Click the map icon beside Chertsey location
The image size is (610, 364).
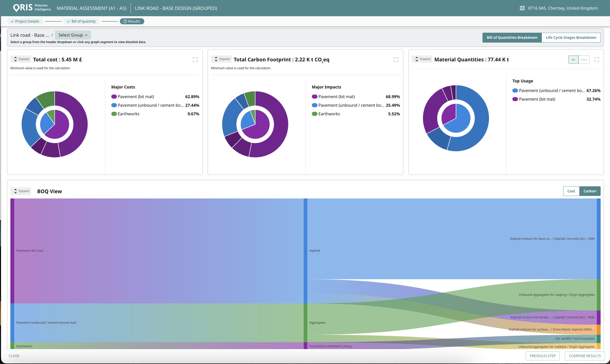tap(522, 8)
